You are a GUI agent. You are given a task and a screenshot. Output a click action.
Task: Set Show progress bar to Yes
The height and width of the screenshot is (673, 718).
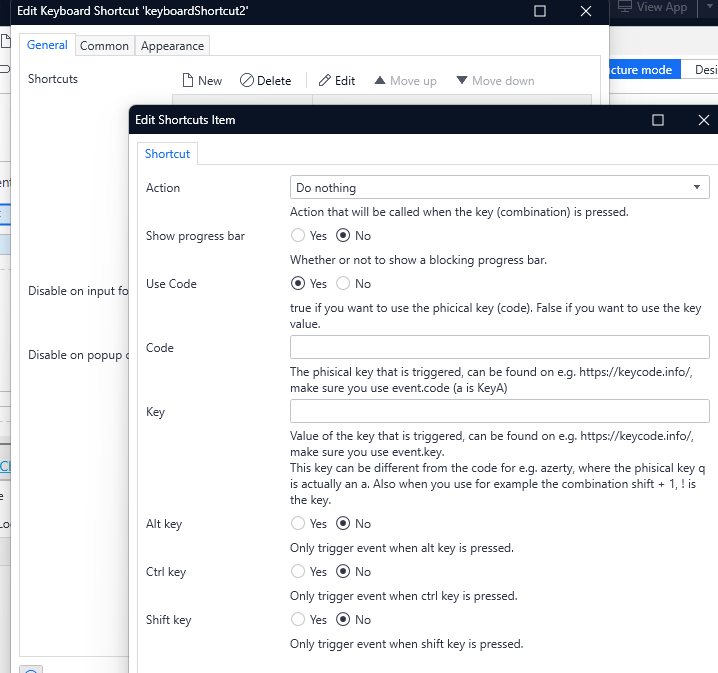click(x=298, y=236)
